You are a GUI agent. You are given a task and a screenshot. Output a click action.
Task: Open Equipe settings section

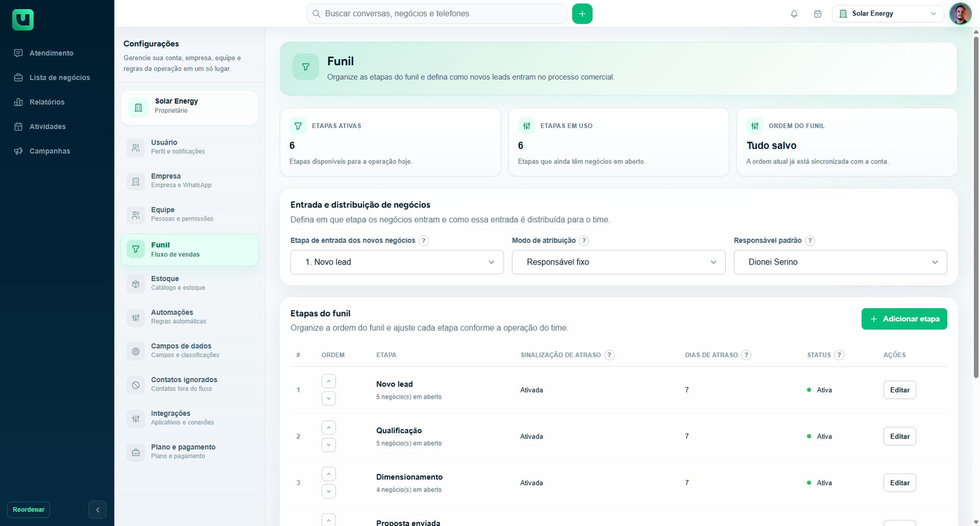point(189,214)
